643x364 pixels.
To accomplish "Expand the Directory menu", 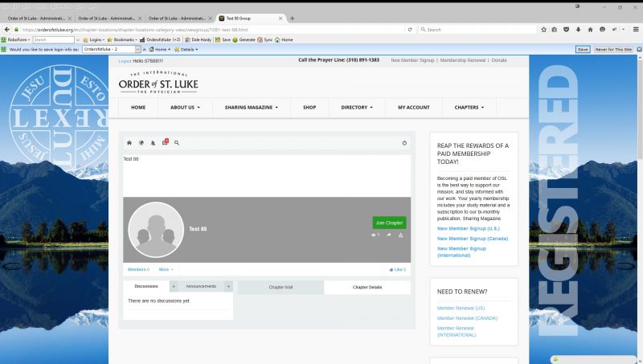I will [x=357, y=108].
